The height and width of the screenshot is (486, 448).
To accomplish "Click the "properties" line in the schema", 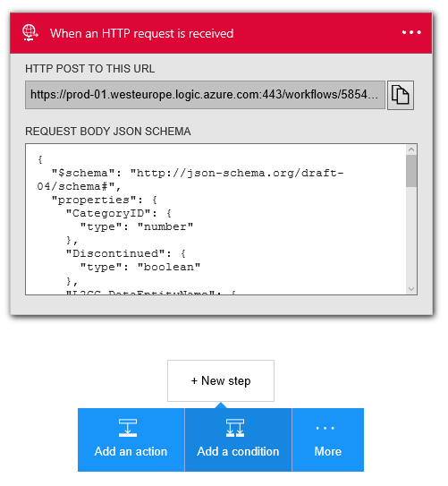I will click(105, 200).
